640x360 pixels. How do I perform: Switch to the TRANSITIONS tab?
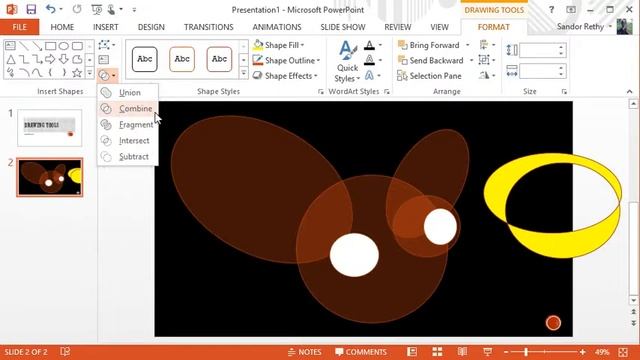tap(209, 27)
